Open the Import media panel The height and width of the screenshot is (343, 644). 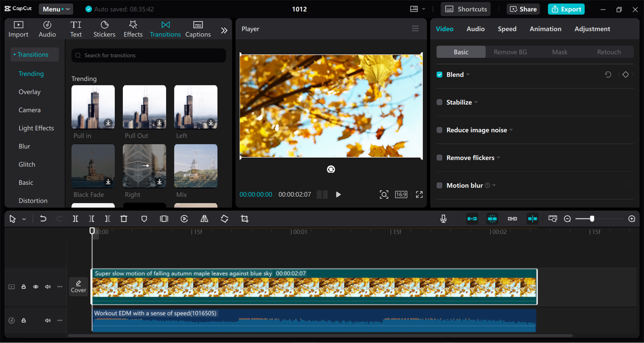pos(18,29)
